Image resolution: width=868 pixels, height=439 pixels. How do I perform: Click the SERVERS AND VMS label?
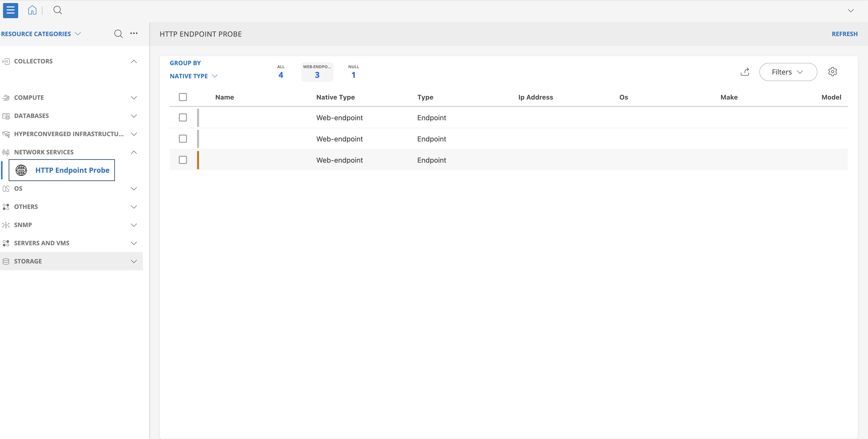41,243
